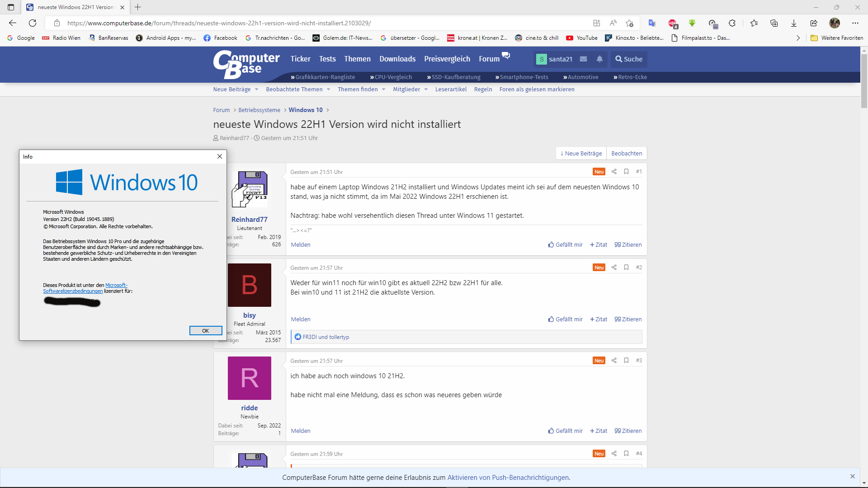Bookmark post #1 with the bookmark icon

coord(626,172)
